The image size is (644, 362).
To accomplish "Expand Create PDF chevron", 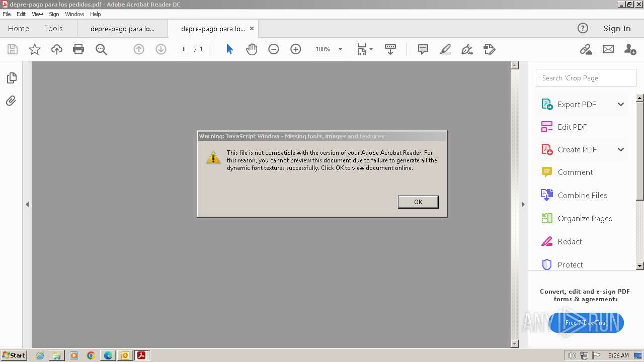I will click(x=621, y=149).
